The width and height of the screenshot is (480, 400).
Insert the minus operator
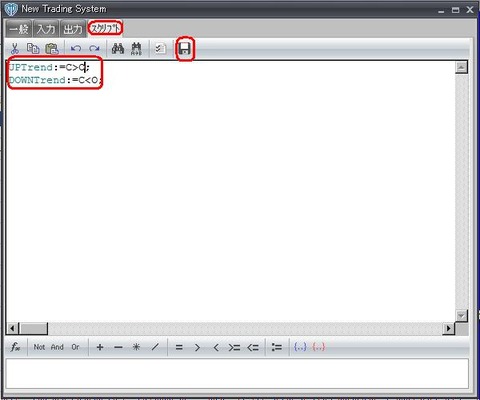tap(118, 347)
